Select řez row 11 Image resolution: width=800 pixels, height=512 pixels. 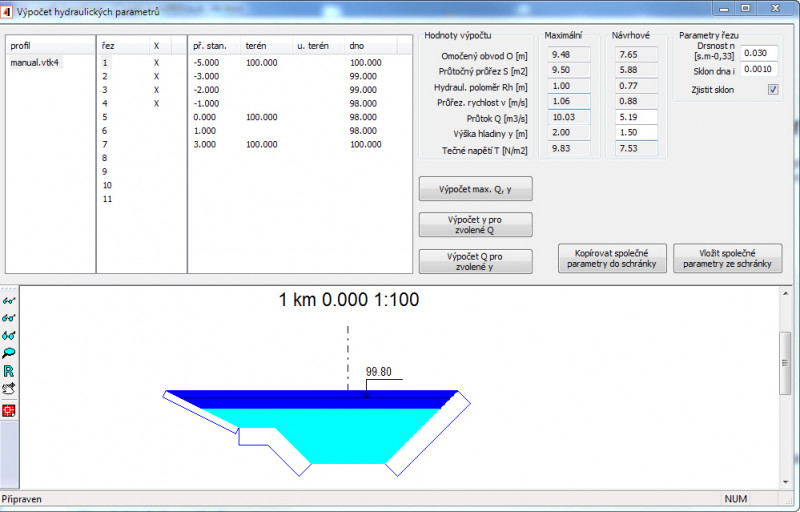[x=107, y=199]
